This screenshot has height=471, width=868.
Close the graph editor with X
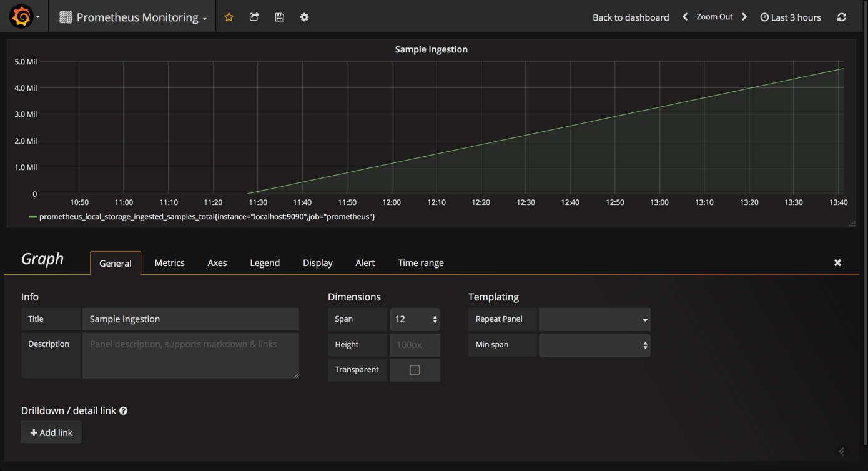coord(838,263)
